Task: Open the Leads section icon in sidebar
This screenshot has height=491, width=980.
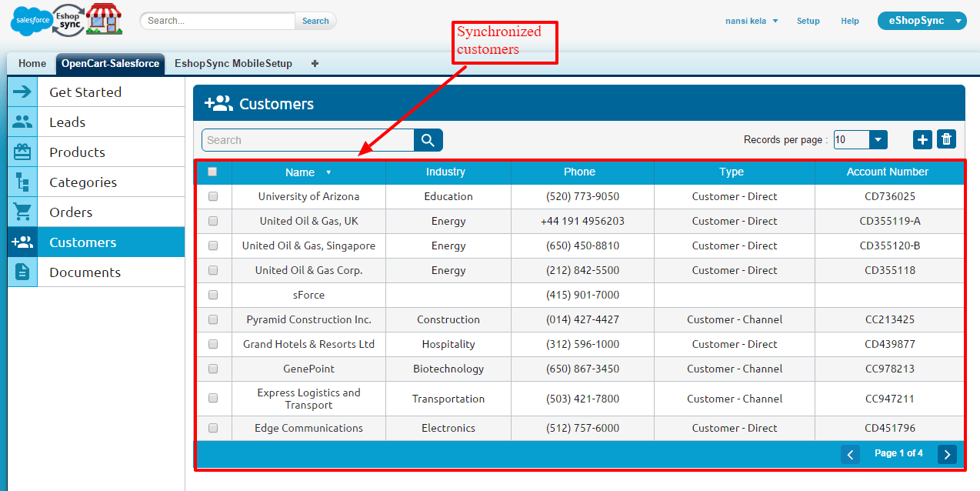Action: [x=22, y=121]
